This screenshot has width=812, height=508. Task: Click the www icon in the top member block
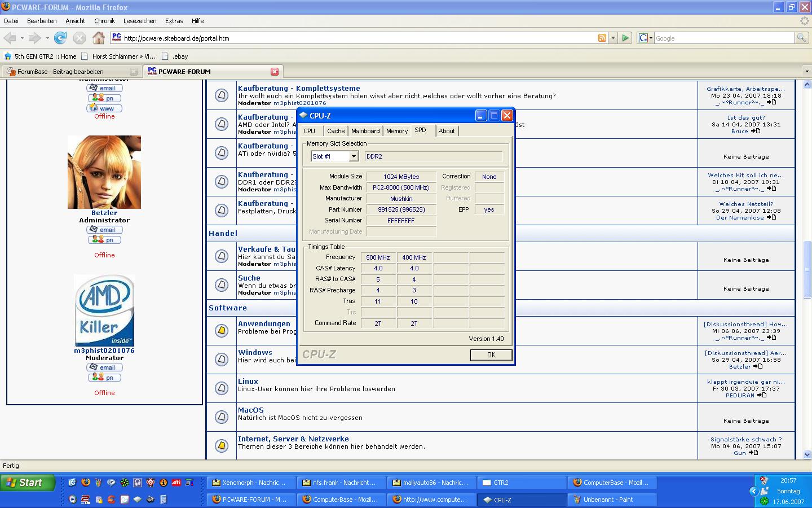pos(104,108)
